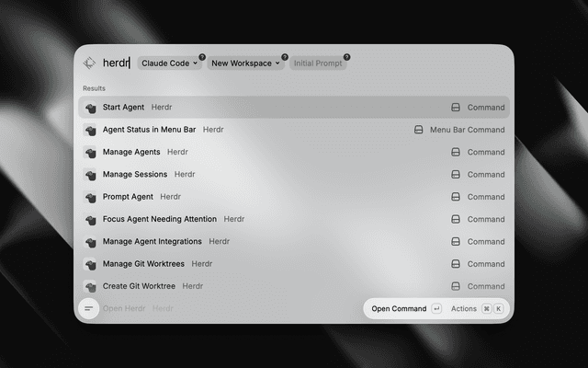
Task: Click Herdr subtitle next to Create Git Worktree
Action: click(193, 286)
